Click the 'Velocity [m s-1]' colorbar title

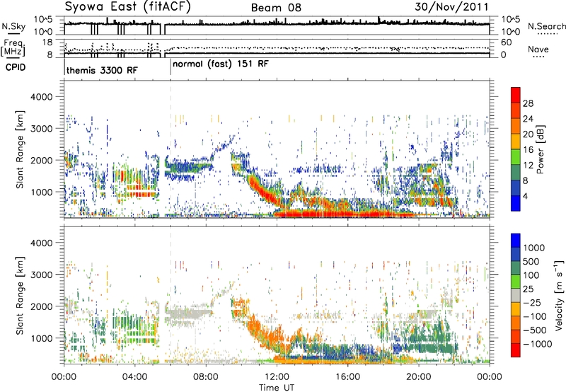click(559, 295)
